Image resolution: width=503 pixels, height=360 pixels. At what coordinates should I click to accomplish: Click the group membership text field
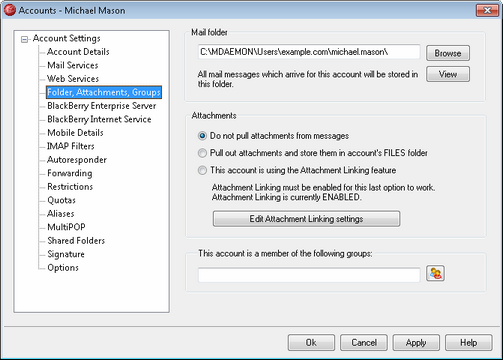pos(309,275)
